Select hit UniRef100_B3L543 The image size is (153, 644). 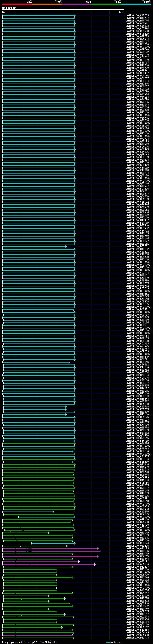pos(137,470)
